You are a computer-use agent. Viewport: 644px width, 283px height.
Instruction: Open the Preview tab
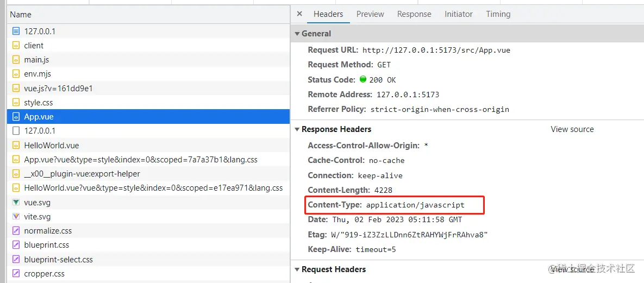(370, 14)
